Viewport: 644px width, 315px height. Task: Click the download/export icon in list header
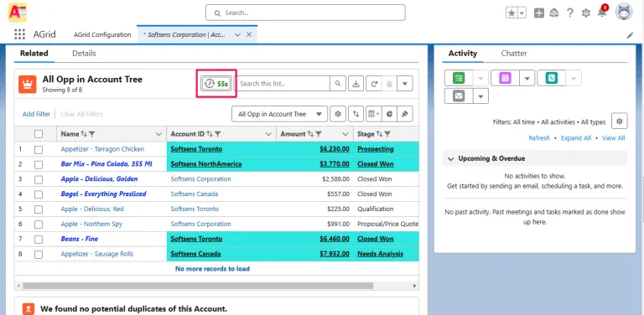(x=356, y=84)
